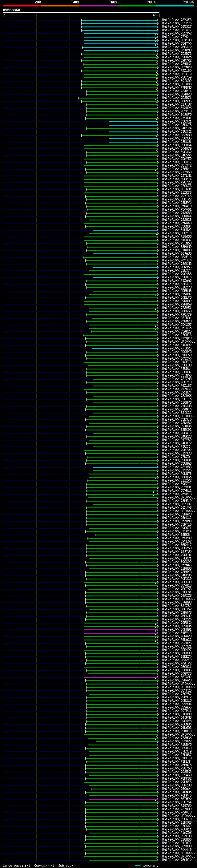Select hit label UniRef100_Q314G3
The width and height of the screenshot is (197, 868).
(x=177, y=775)
